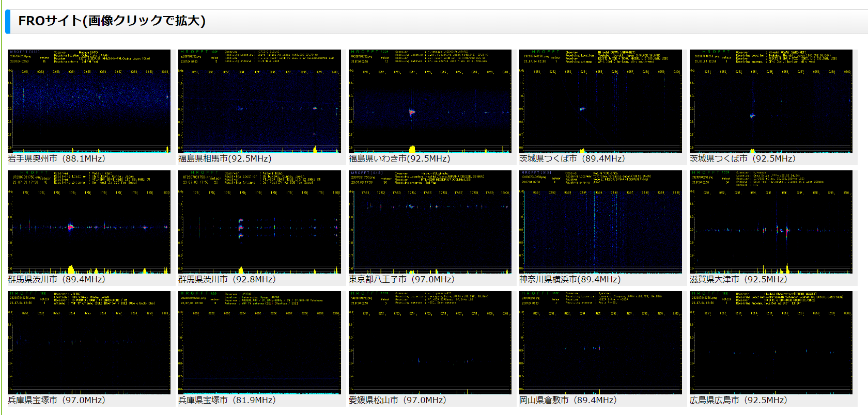Enlarge the 茨城県つくば市 89.4MHz spectrogram
The width and height of the screenshot is (868, 415).
[x=600, y=101]
